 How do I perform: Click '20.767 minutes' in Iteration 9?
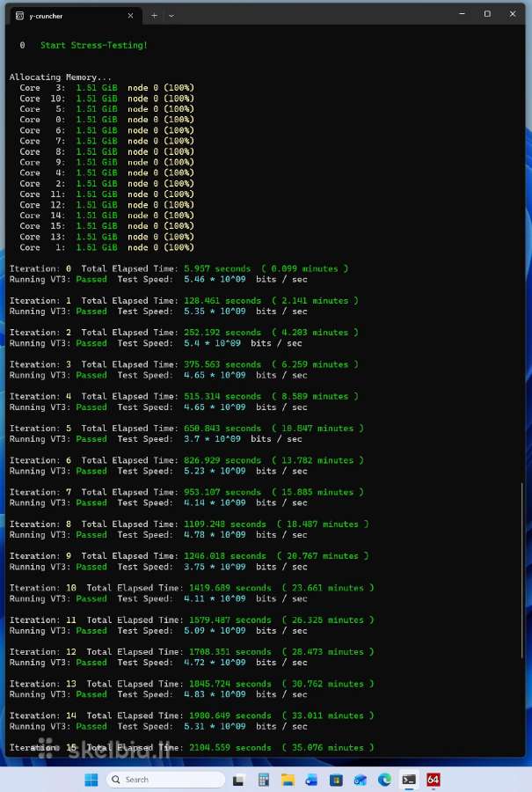tap(323, 555)
